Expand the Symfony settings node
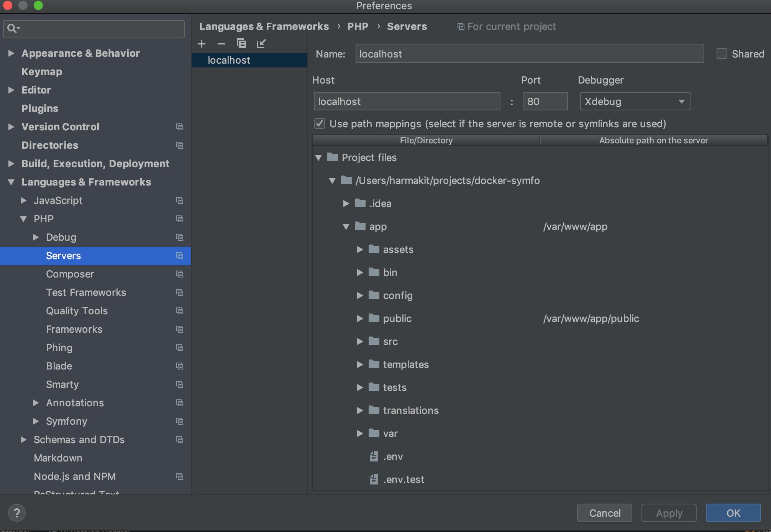The width and height of the screenshot is (771, 532). click(36, 421)
